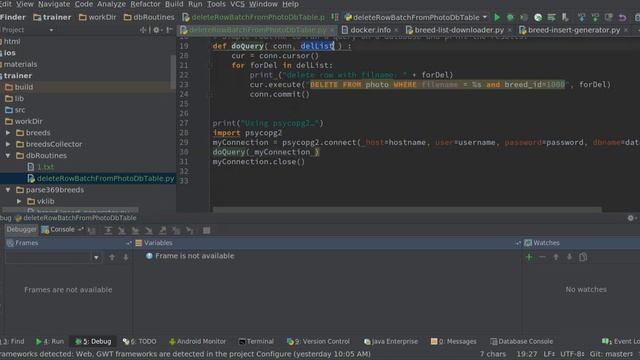
Task: Click the VCS update project icon
Action: click(x=581, y=17)
